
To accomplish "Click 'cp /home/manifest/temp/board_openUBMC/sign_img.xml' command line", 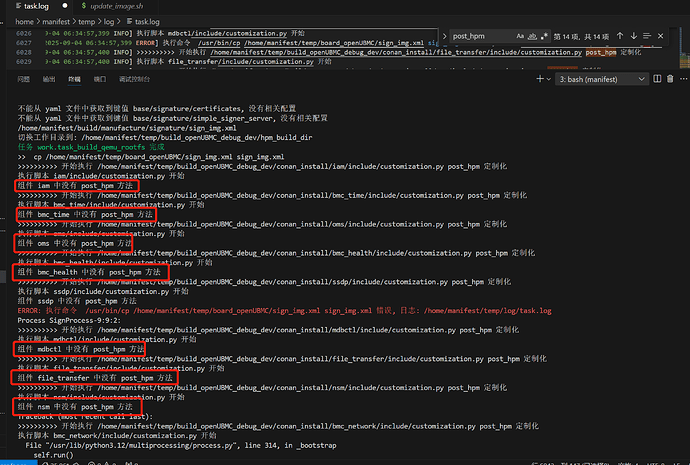I will (x=150, y=157).
